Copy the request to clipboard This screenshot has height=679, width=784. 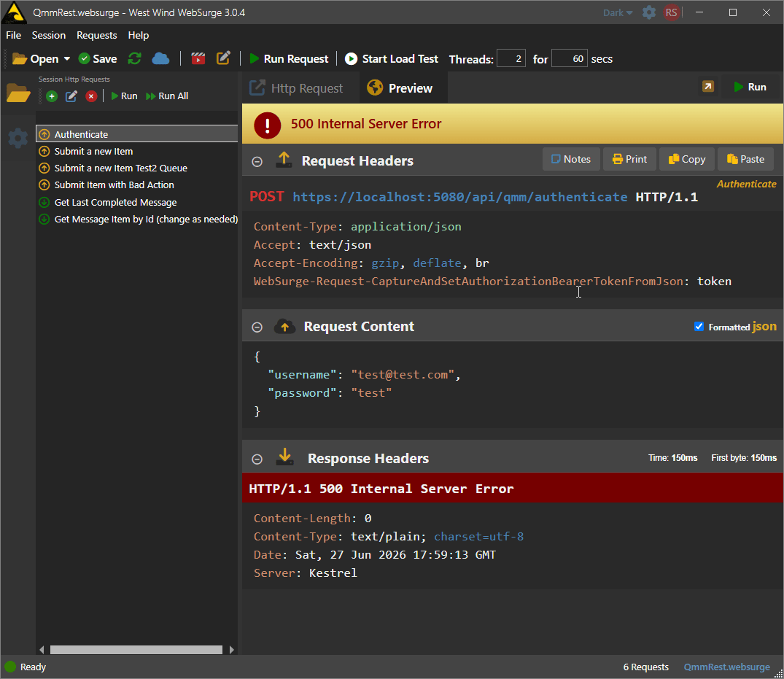tap(687, 159)
